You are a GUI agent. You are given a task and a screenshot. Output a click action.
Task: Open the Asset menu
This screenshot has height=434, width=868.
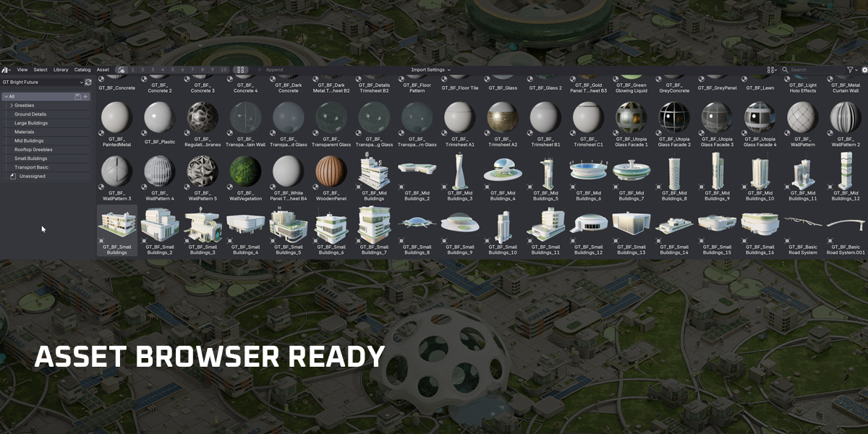point(103,69)
